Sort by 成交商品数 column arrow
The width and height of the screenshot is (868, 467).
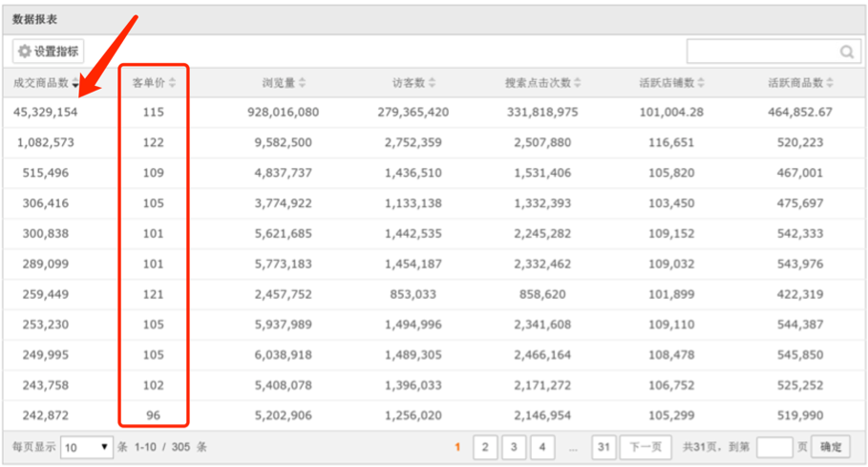75,83
